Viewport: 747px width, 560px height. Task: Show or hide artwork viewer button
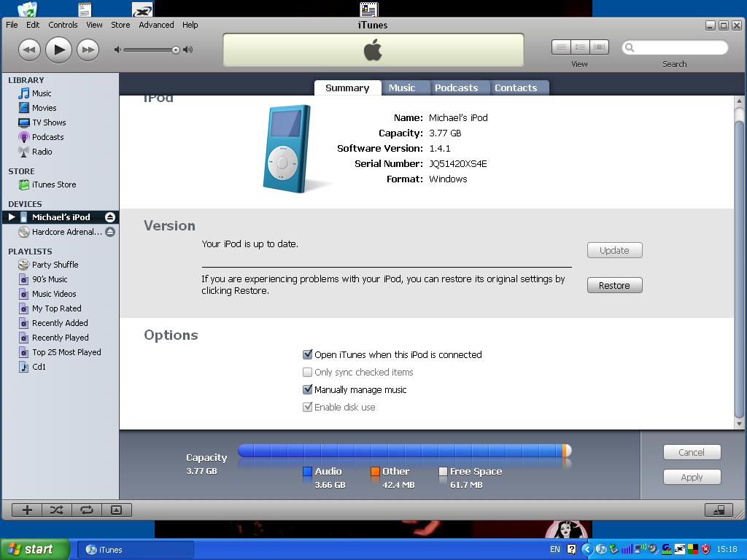[x=116, y=510]
